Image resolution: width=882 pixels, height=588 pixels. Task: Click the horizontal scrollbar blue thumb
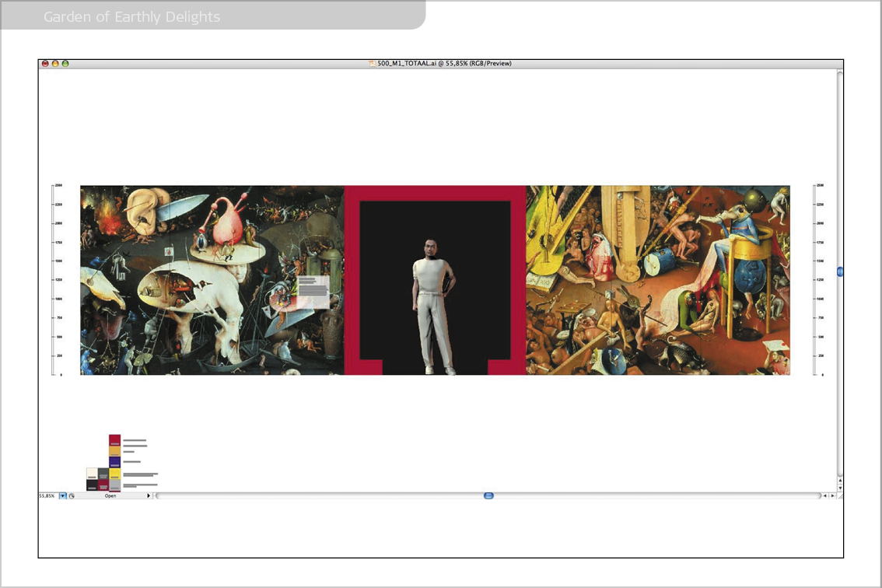[488, 495]
